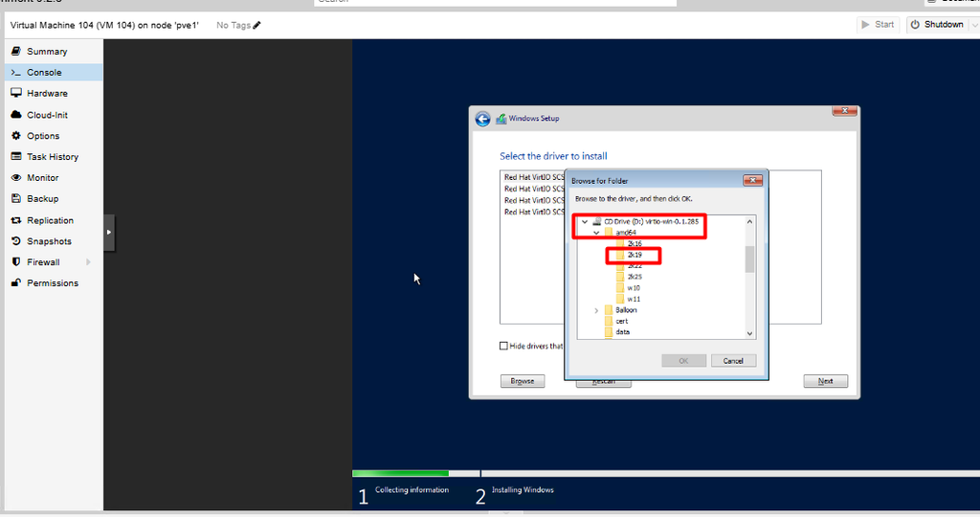
Task: Click the Shutdown button
Action: coord(937,24)
